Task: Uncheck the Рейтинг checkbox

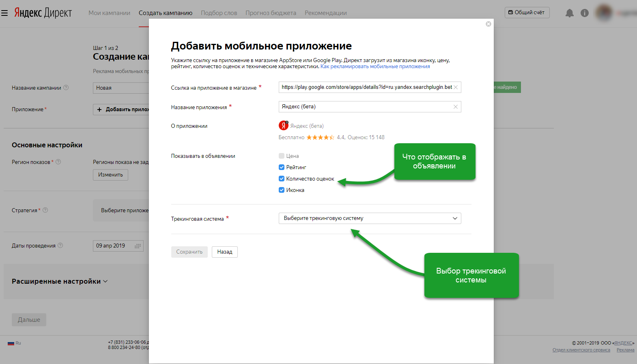Action: tap(282, 167)
